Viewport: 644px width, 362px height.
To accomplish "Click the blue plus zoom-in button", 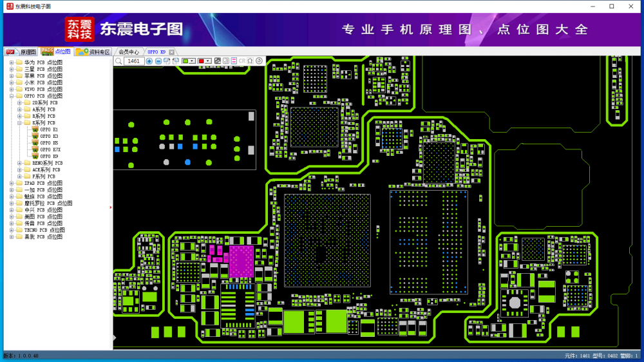I will coord(149,61).
